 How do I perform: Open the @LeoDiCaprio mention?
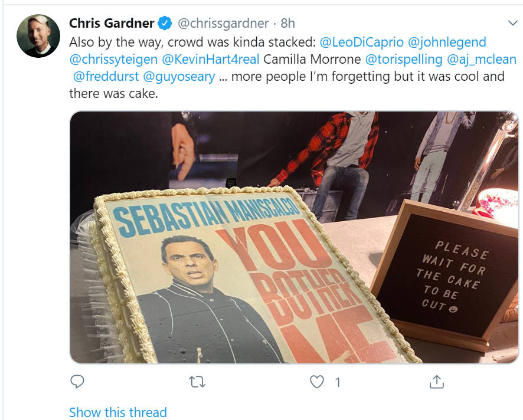pos(361,42)
